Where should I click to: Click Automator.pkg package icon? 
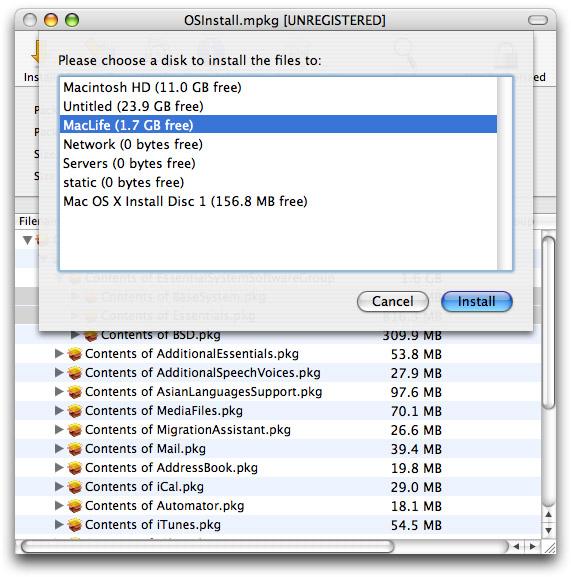click(x=75, y=506)
